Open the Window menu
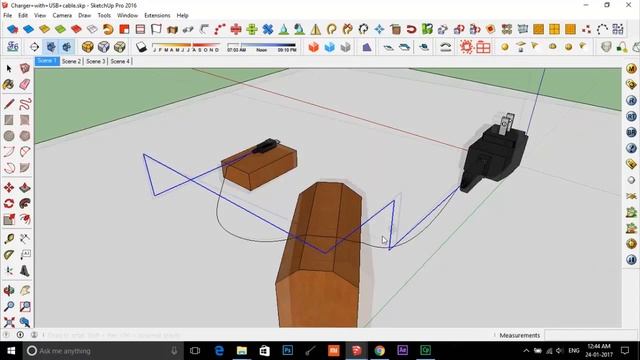This screenshot has height=360, width=640. [x=127, y=16]
